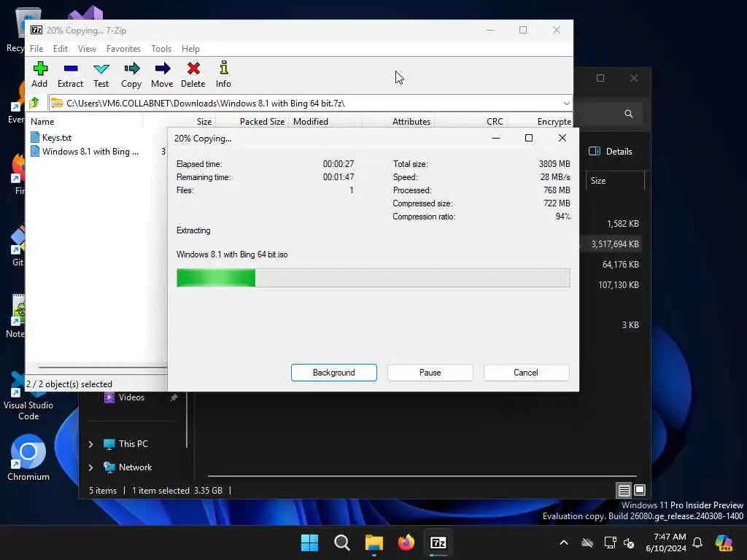Open Copilot preview icon in taskbar

[724, 542]
